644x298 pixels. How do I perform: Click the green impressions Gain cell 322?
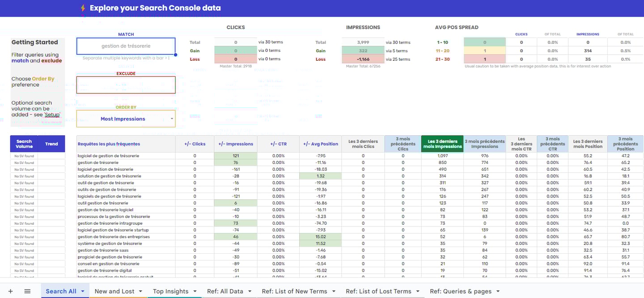coord(363,50)
